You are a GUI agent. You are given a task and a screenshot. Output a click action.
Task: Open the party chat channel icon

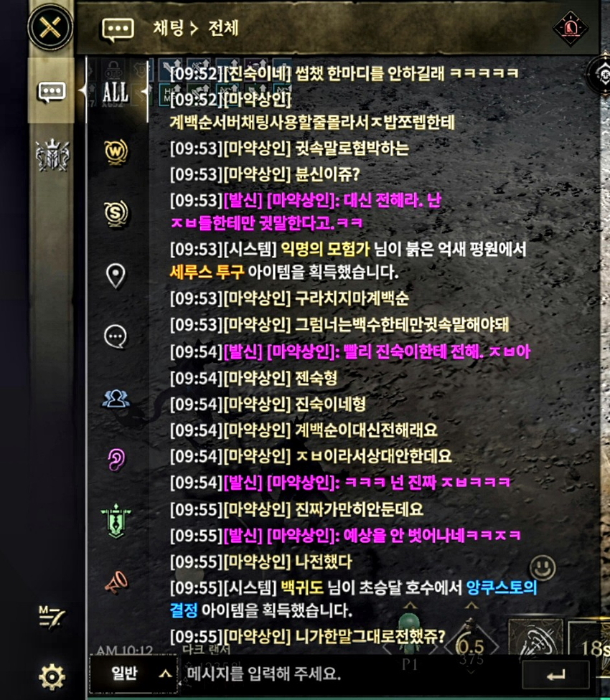click(x=116, y=399)
